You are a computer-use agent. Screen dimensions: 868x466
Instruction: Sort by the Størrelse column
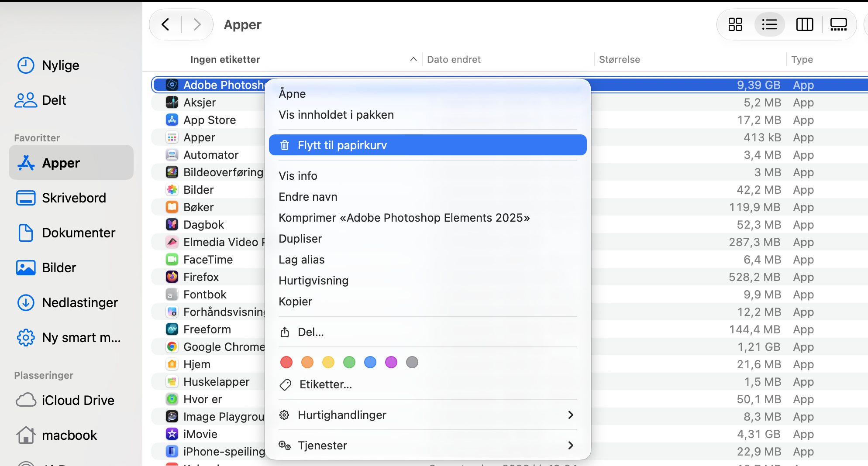[620, 60]
